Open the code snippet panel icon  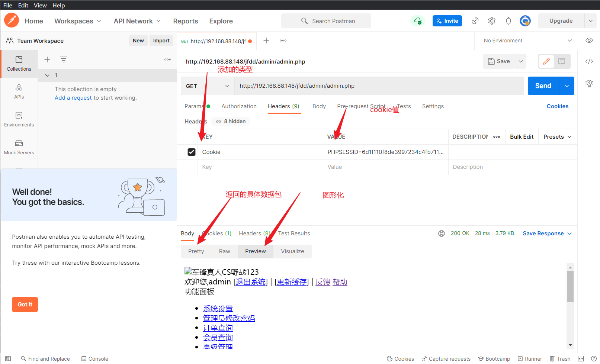point(589,61)
